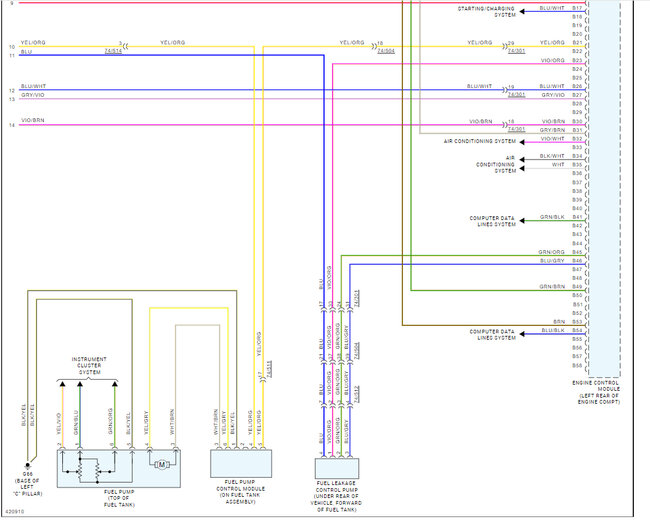The image size is (650, 522).
Task: Click the Fuel Pump Control Module component box
Action: pos(241,464)
